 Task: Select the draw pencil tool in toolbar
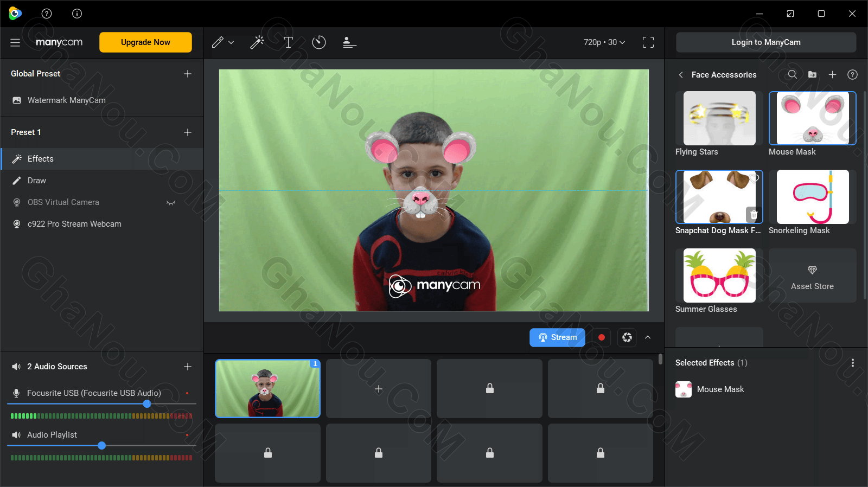[218, 42]
